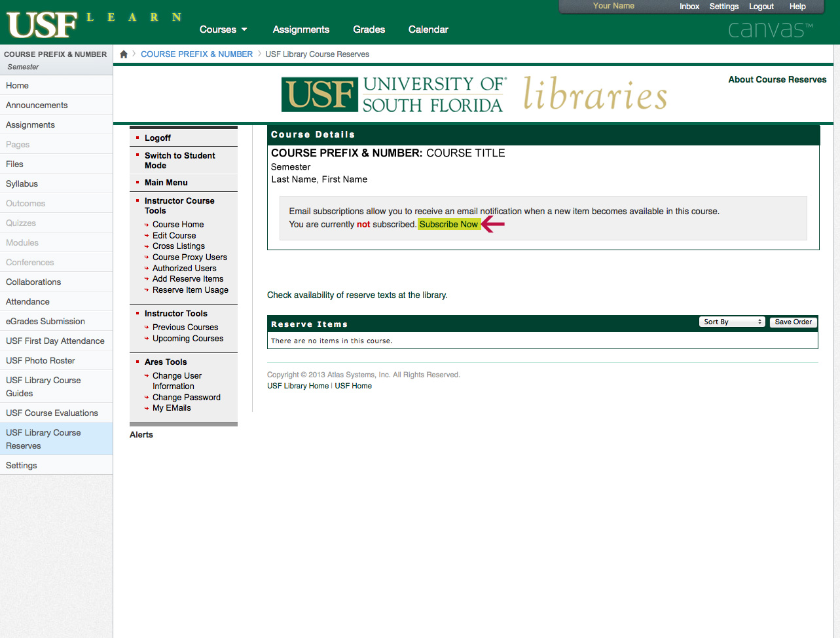Open Pages in course sidebar
The width and height of the screenshot is (840, 638).
click(x=56, y=144)
